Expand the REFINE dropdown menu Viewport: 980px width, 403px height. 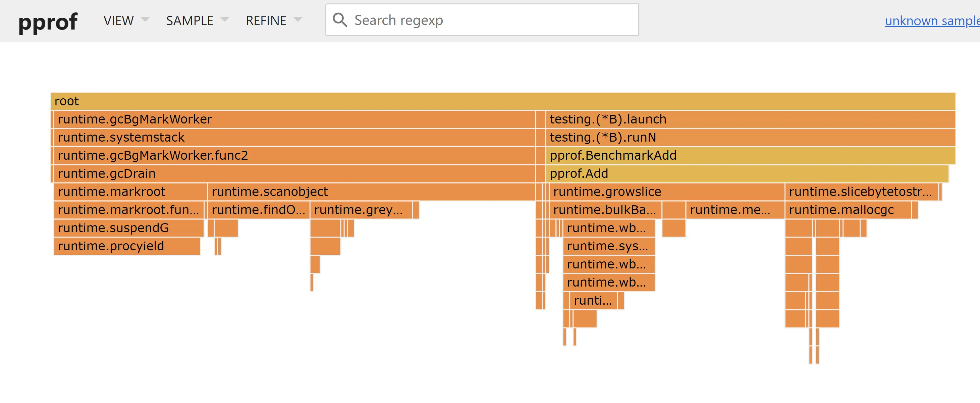[x=274, y=20]
